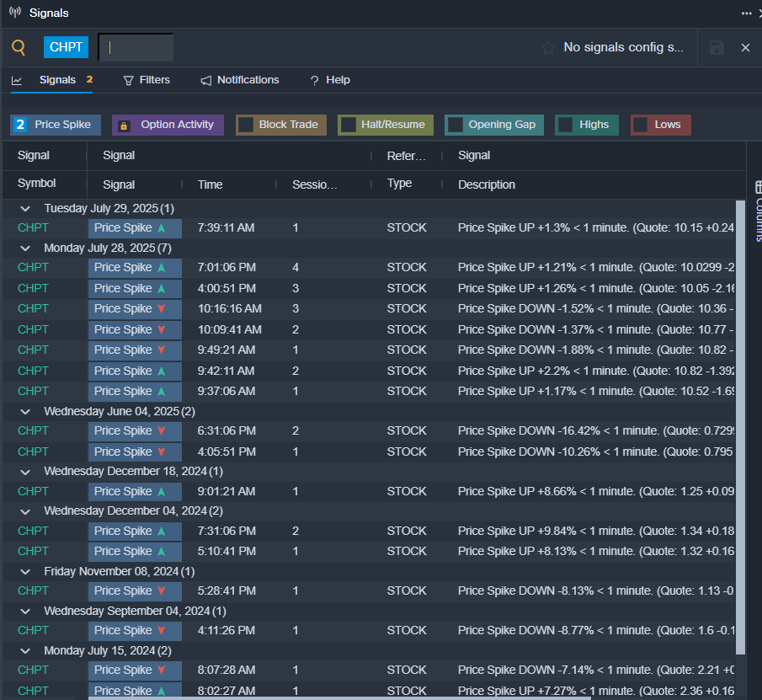The width and height of the screenshot is (762, 700).
Task: Open the Columns side panel
Action: 758,211
